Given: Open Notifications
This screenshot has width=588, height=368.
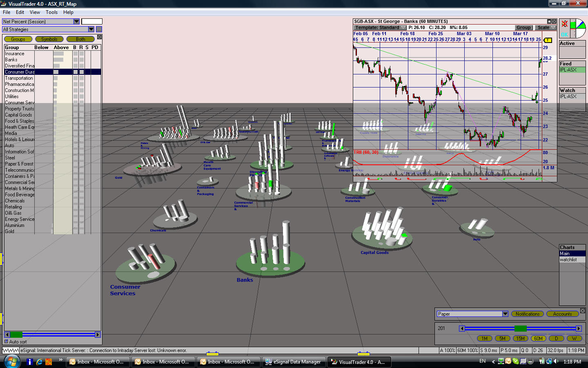Looking at the screenshot, I should coord(528,314).
